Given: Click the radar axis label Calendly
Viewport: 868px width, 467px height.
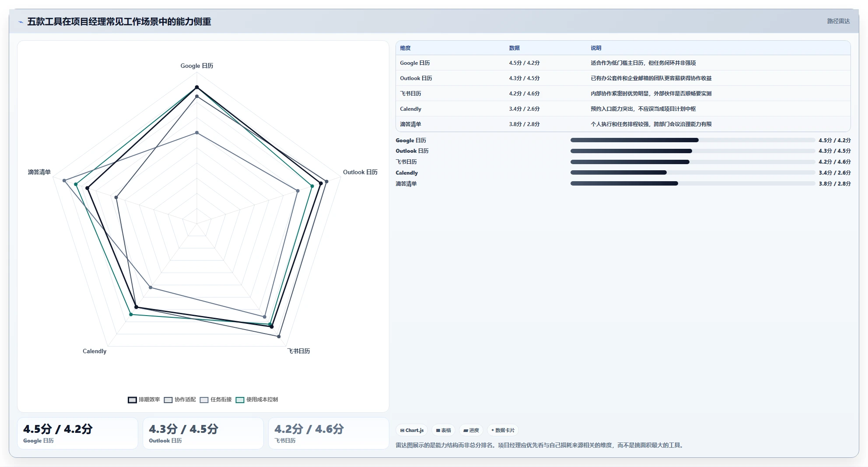Looking at the screenshot, I should click(x=94, y=351).
